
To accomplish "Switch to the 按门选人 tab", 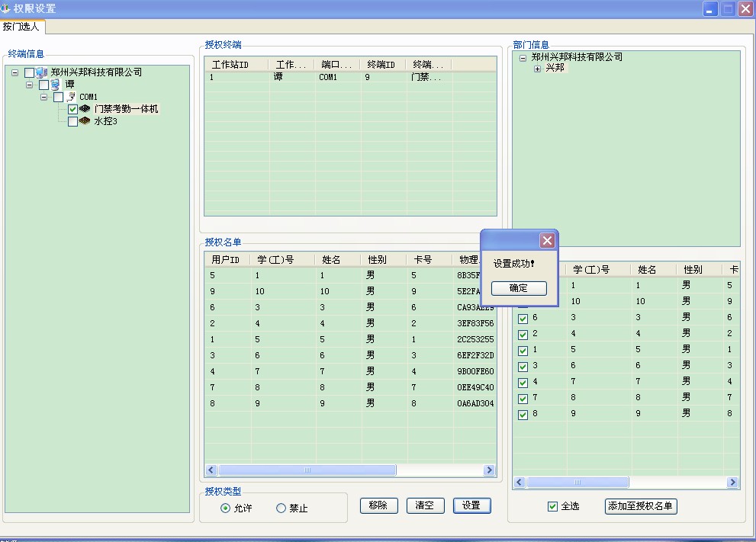I will pyautogui.click(x=21, y=27).
